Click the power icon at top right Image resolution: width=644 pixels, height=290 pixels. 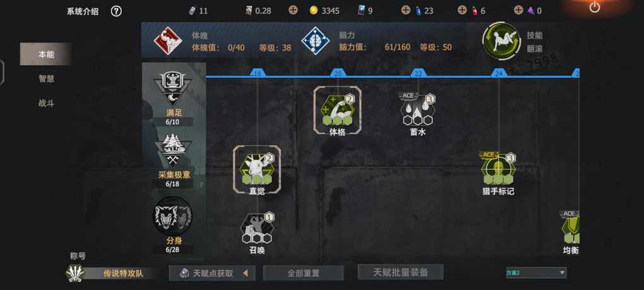pyautogui.click(x=594, y=7)
